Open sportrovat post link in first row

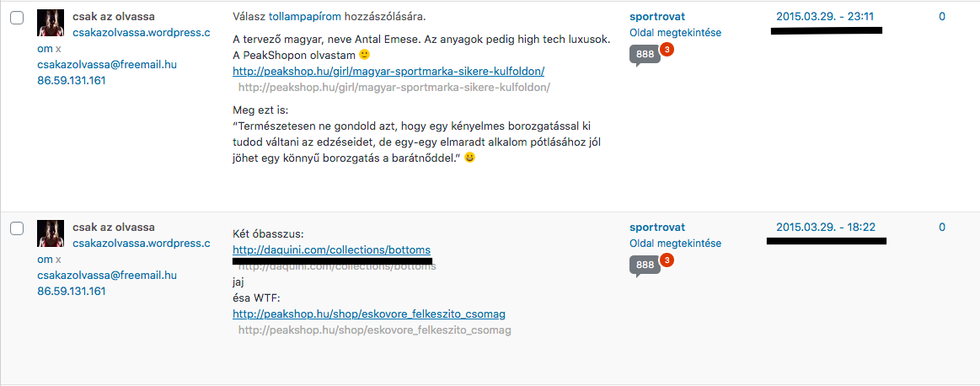click(657, 16)
